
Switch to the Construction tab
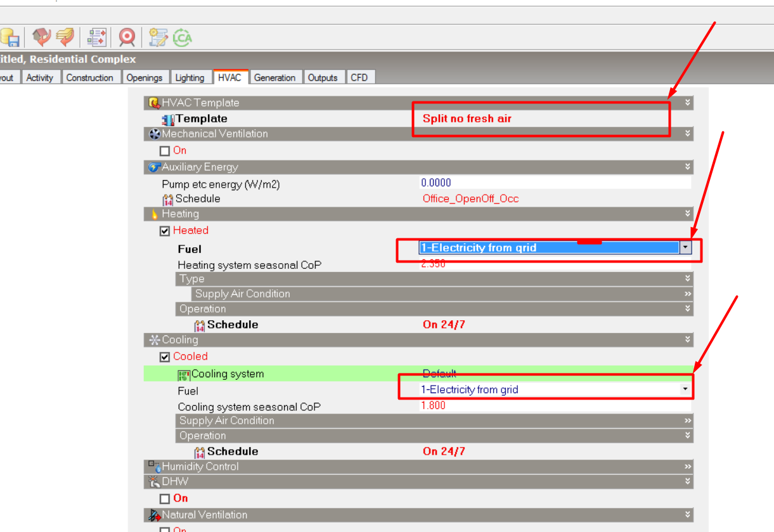[90, 77]
